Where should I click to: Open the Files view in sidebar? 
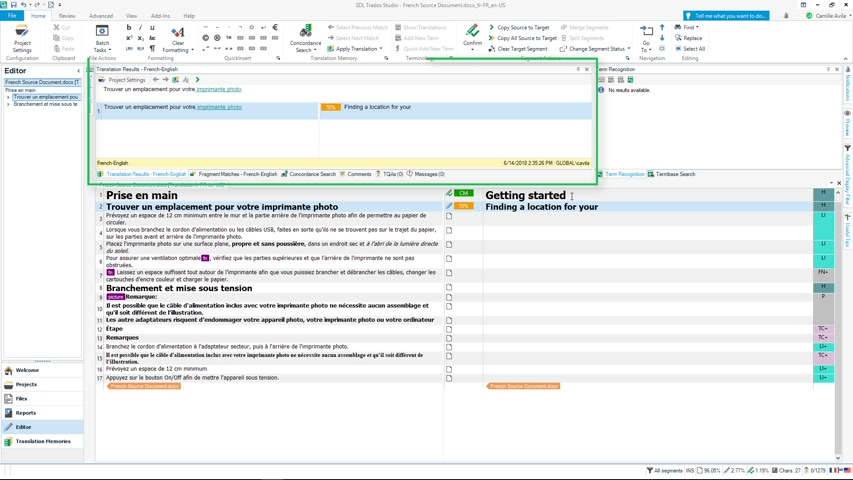tap(22, 398)
